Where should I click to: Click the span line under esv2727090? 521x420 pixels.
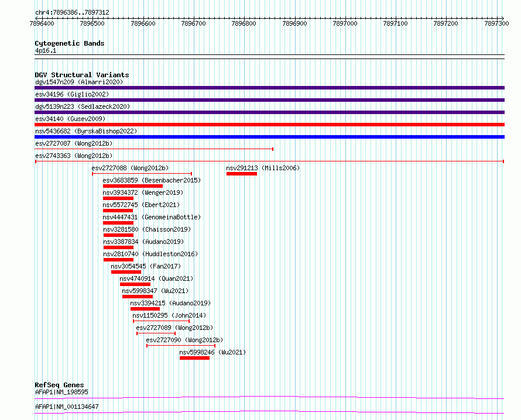coord(181,346)
